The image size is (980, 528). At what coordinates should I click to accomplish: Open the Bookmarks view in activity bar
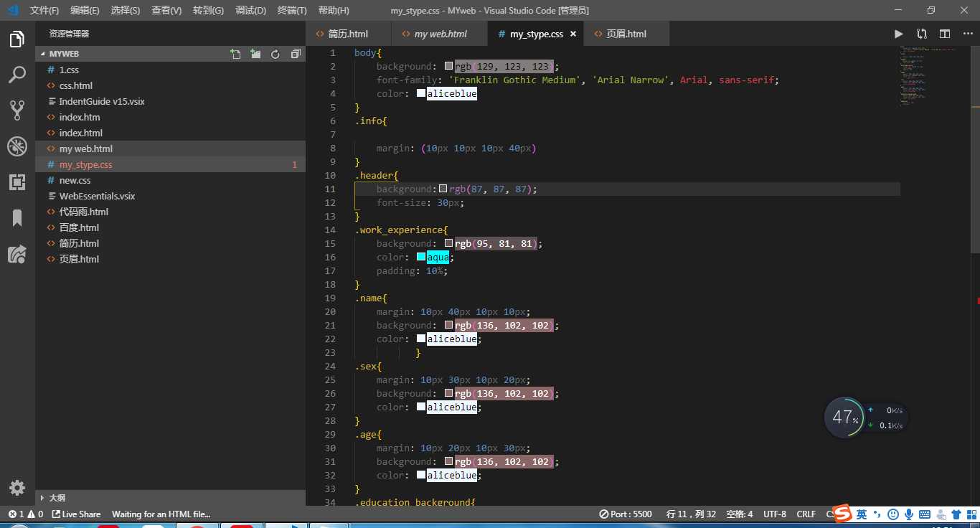[x=17, y=218]
